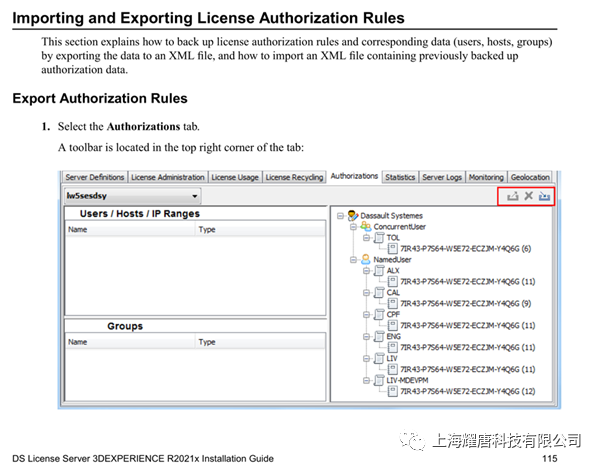Collapse the CAL tree node
Viewport: 601px width, 468px height.
[x=366, y=293]
